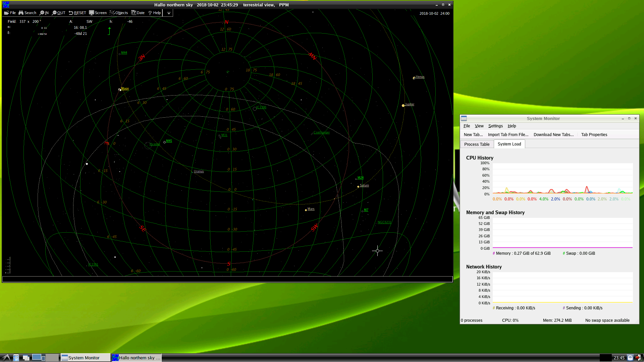Select the Venus label on the map
The image size is (644, 362).
420,77
